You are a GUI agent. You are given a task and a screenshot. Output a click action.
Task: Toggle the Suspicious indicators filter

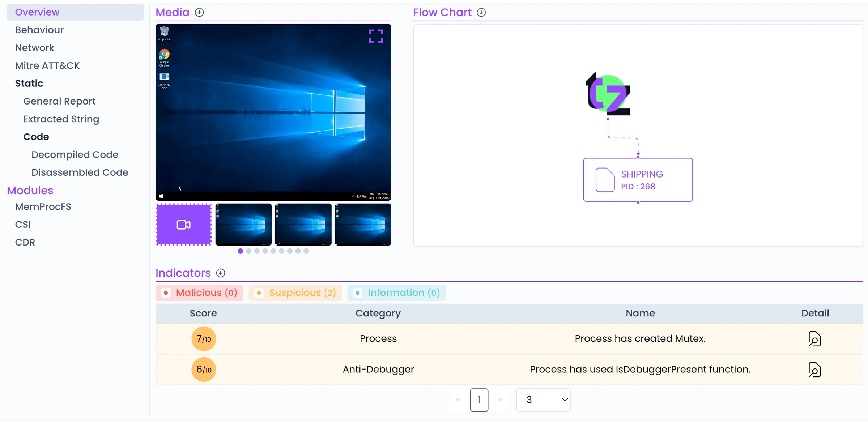[x=295, y=293]
